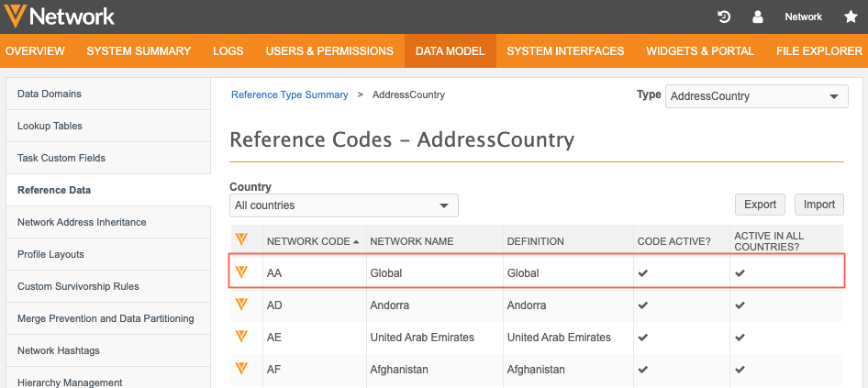Select Lookup Tables in the sidebar
Image resolution: width=868 pixels, height=388 pixels.
pyautogui.click(x=50, y=126)
